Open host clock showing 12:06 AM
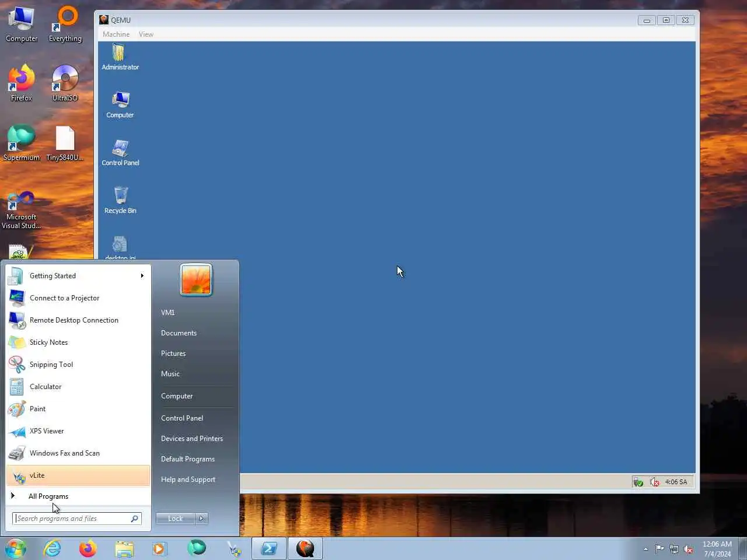 tap(717, 549)
